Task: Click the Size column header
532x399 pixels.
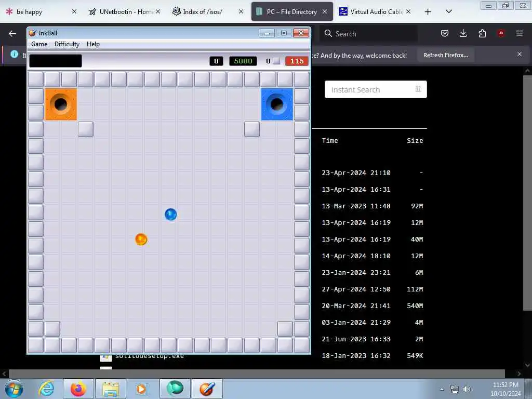Action: point(415,140)
